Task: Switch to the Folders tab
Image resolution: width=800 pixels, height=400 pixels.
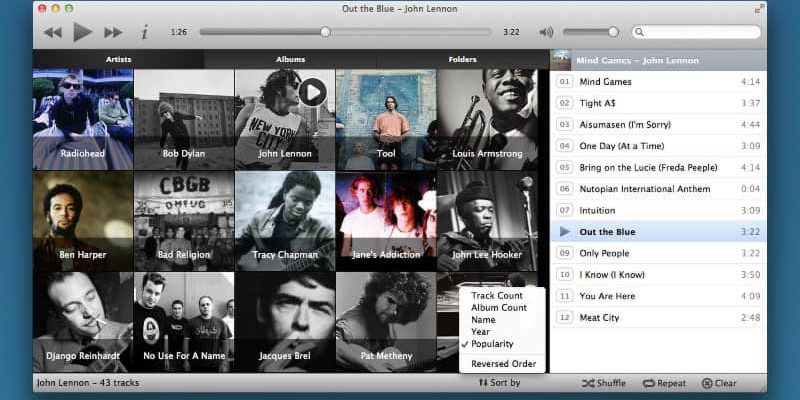Action: pyautogui.click(x=463, y=59)
